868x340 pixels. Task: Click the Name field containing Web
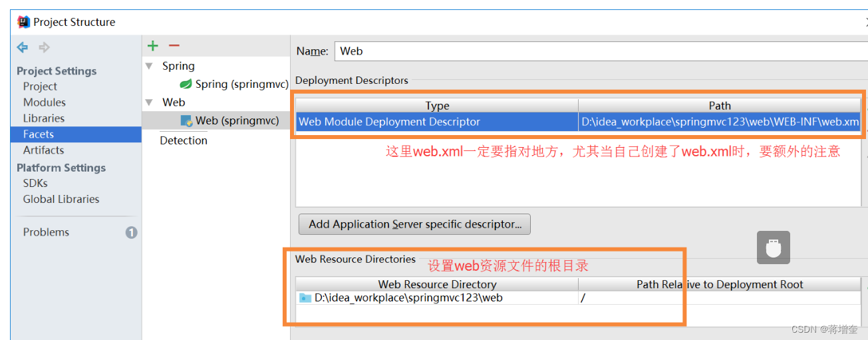(601, 51)
